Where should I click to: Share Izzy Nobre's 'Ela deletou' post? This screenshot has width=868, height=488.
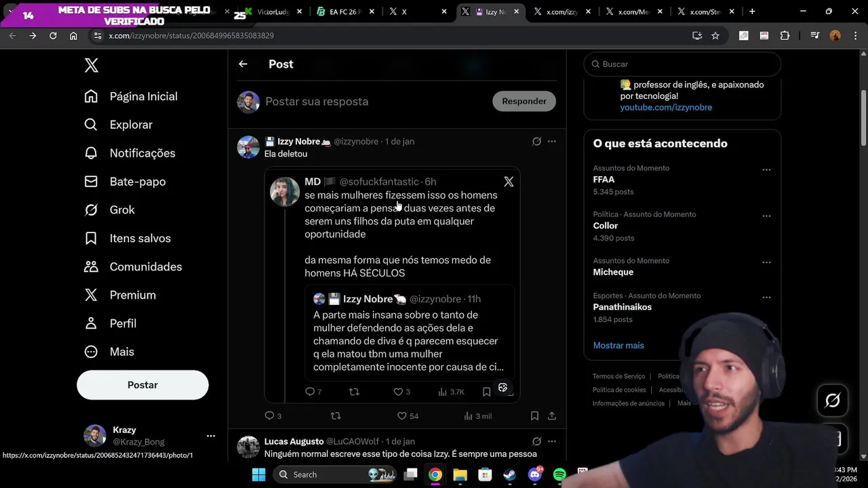point(552,415)
